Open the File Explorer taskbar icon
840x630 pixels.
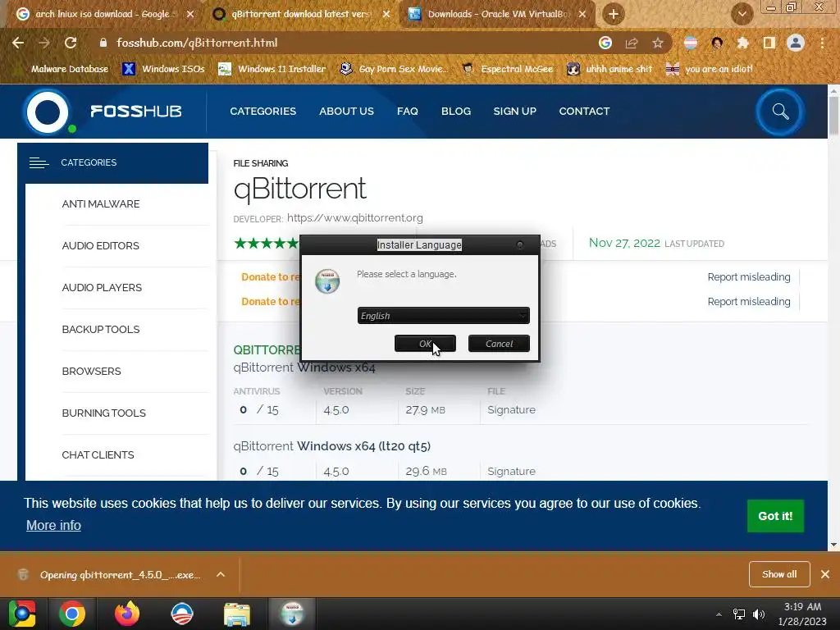coord(237,614)
